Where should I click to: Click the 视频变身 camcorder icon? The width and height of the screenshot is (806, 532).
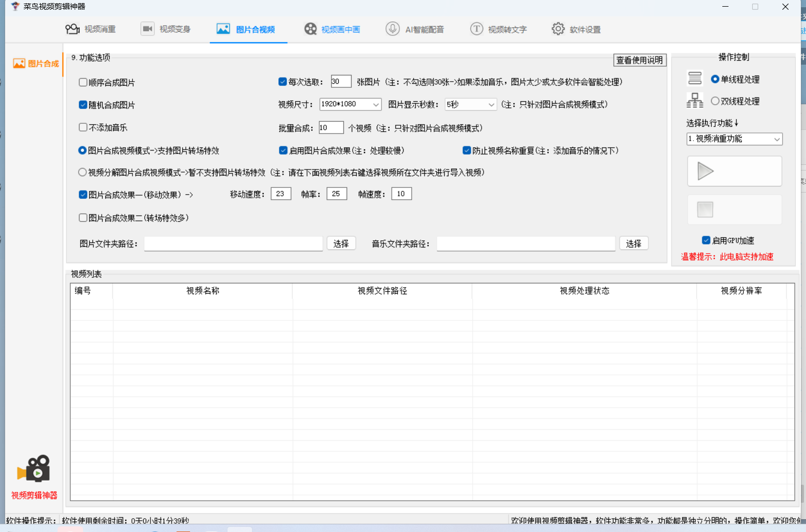click(x=147, y=29)
